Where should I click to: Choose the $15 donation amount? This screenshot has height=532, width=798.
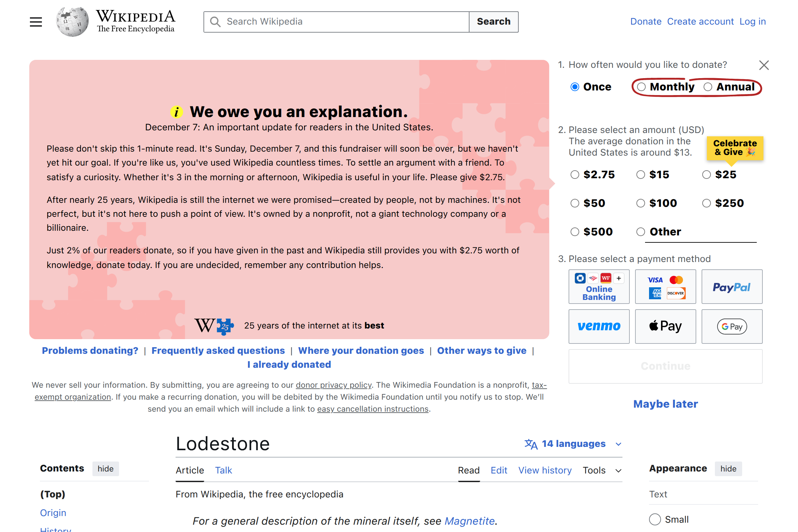641,175
